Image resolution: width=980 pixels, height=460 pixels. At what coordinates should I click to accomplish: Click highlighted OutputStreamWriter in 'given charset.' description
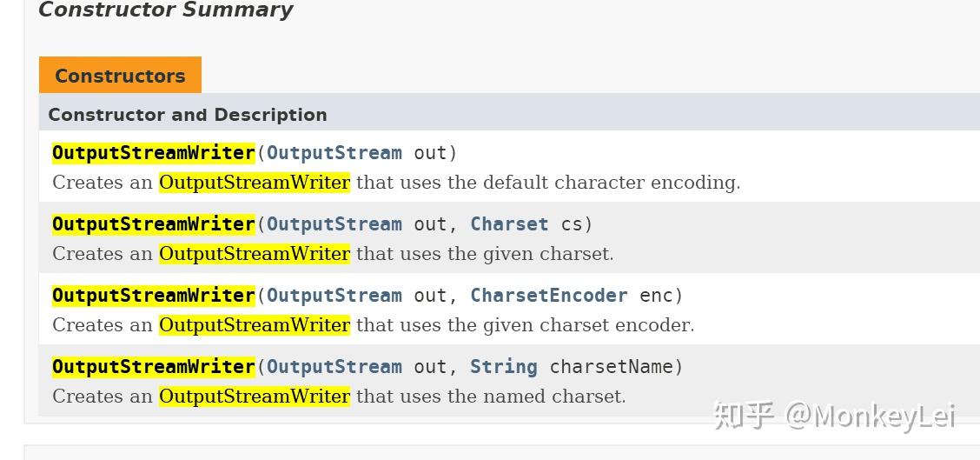click(255, 254)
